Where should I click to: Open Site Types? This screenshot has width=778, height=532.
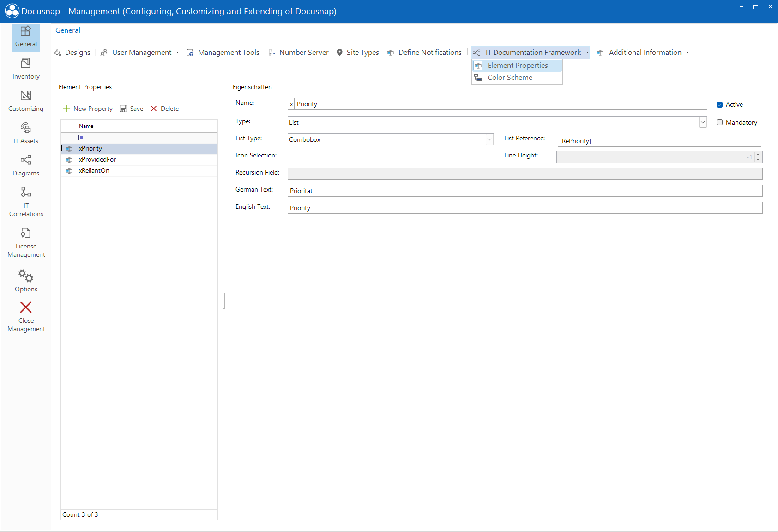pos(358,53)
